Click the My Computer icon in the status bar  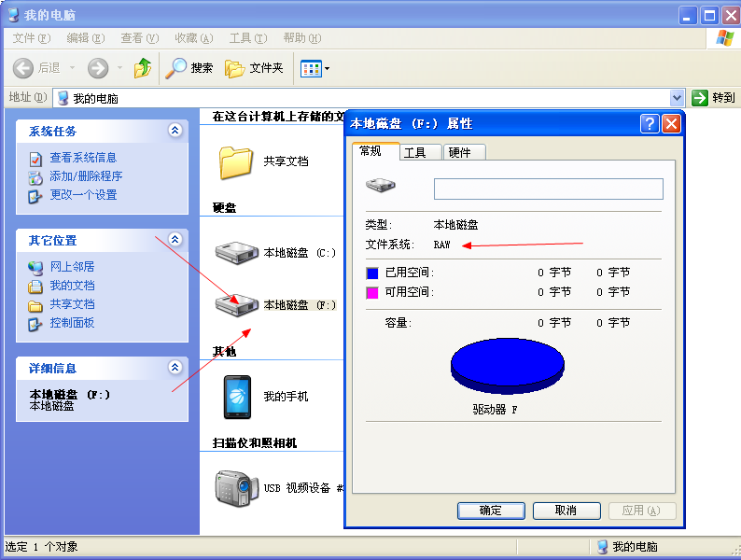(603, 547)
